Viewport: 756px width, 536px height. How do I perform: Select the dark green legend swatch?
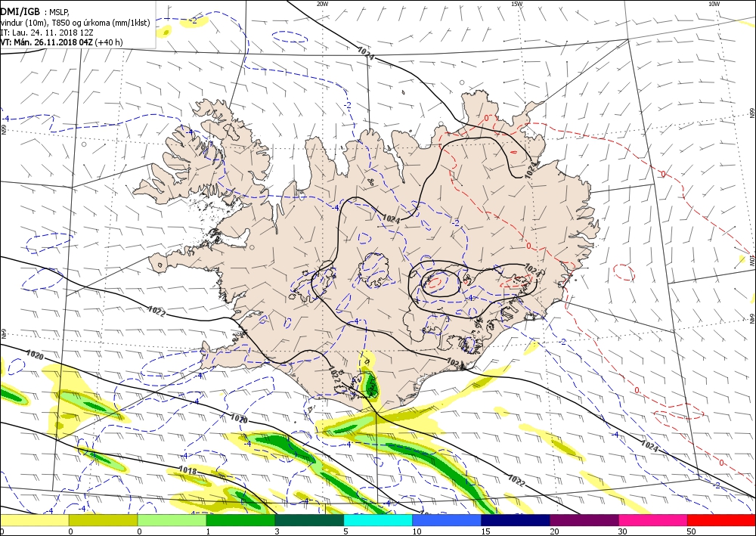[309, 520]
